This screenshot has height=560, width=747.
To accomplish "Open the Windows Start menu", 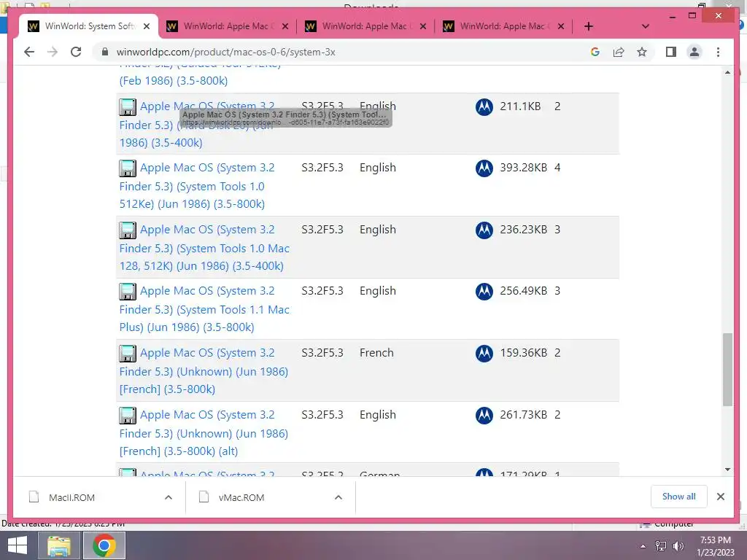I will click(x=18, y=545).
